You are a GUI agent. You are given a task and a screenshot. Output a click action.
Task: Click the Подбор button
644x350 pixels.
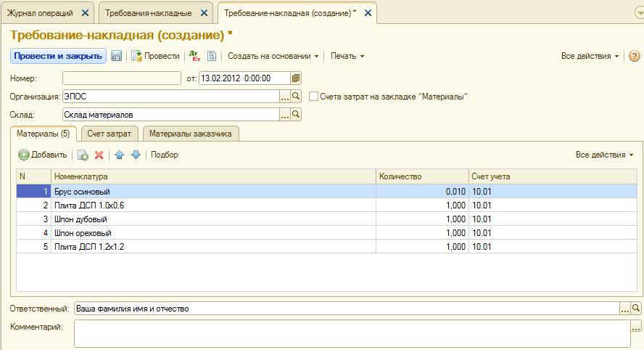coord(165,155)
